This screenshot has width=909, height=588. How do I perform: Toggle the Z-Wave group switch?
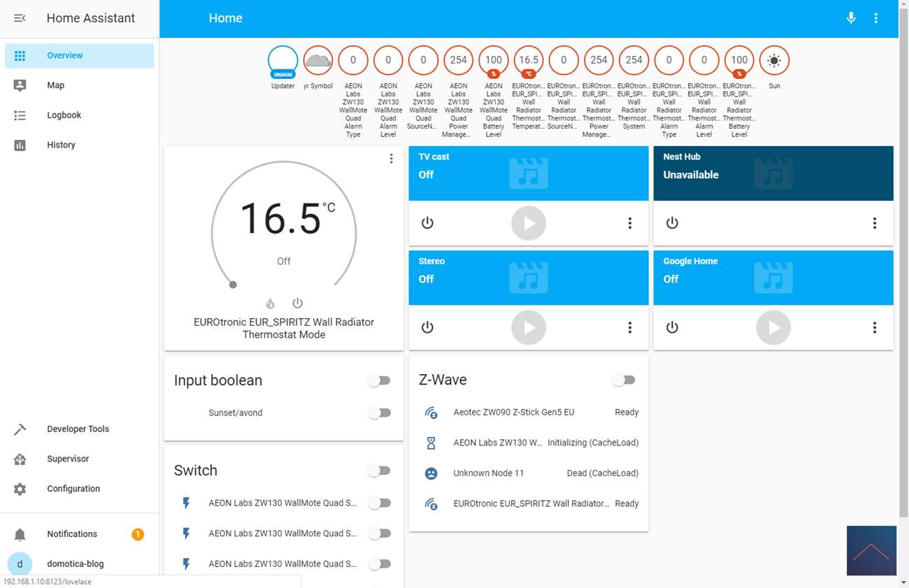tap(624, 380)
